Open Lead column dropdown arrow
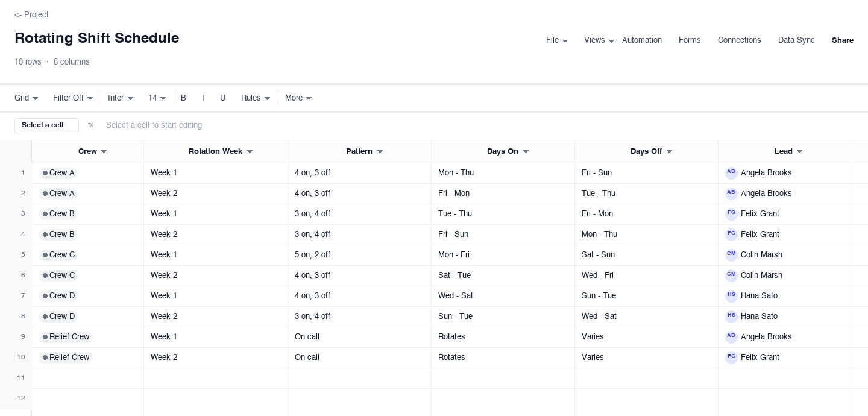 tap(799, 152)
